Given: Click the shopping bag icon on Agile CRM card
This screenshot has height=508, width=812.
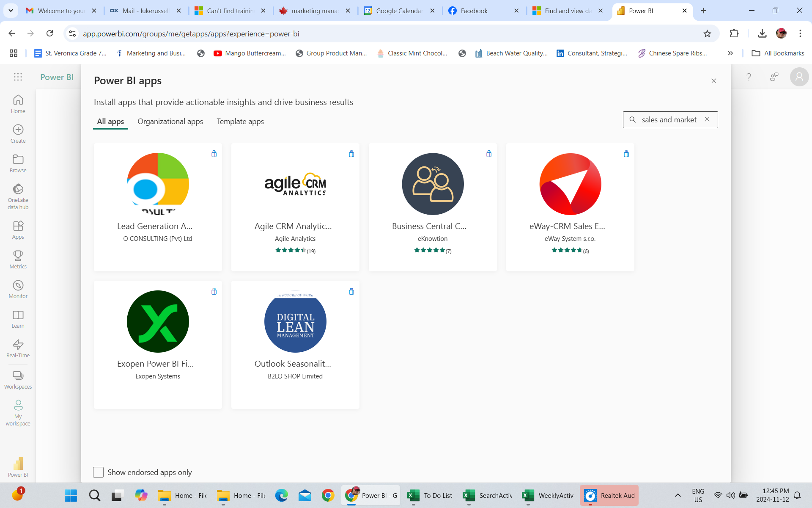Looking at the screenshot, I should click(x=351, y=154).
